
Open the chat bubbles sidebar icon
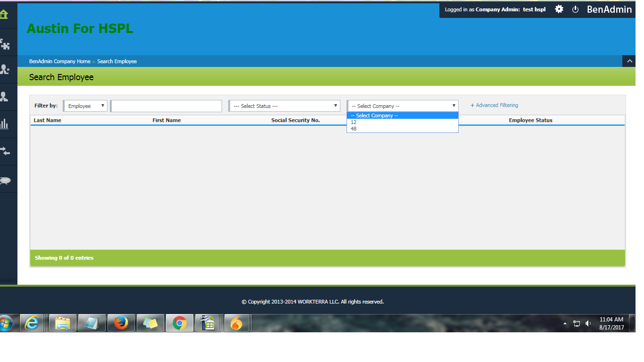(x=5, y=181)
